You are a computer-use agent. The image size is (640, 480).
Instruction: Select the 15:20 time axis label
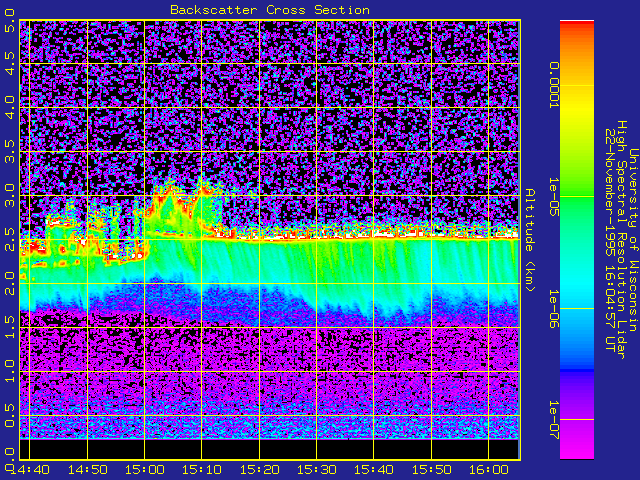pyautogui.click(x=260, y=470)
